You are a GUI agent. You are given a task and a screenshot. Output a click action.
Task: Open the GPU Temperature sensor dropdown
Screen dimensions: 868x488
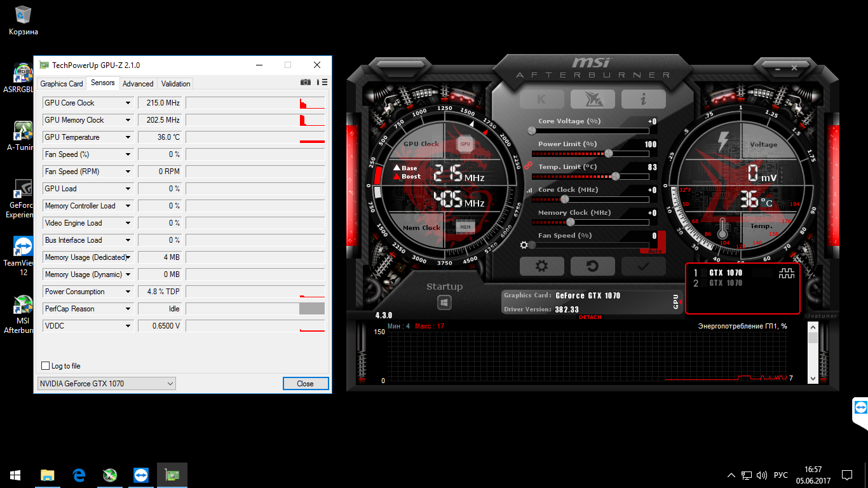click(128, 137)
